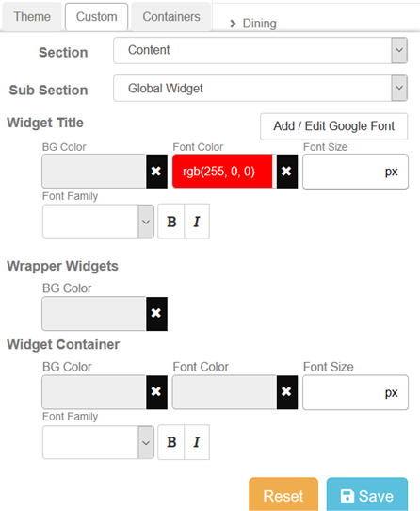Click the Save button with disk icon
The height and width of the screenshot is (511, 420).
367,495
